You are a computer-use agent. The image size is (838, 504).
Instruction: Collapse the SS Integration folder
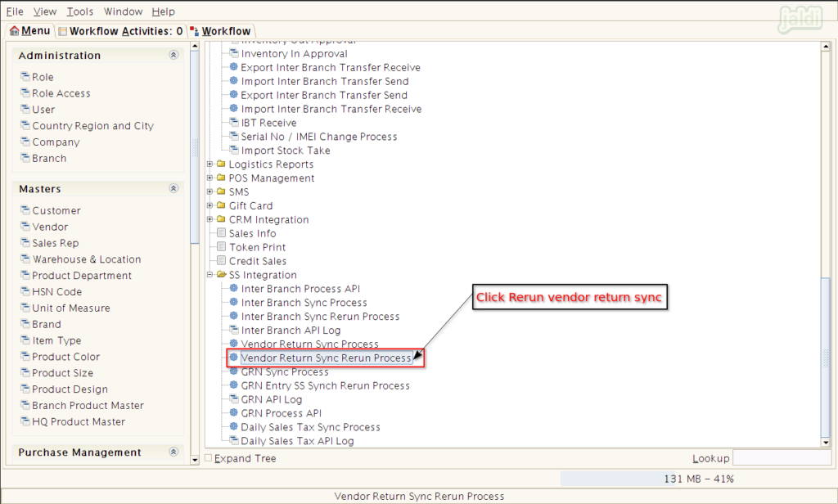point(209,275)
